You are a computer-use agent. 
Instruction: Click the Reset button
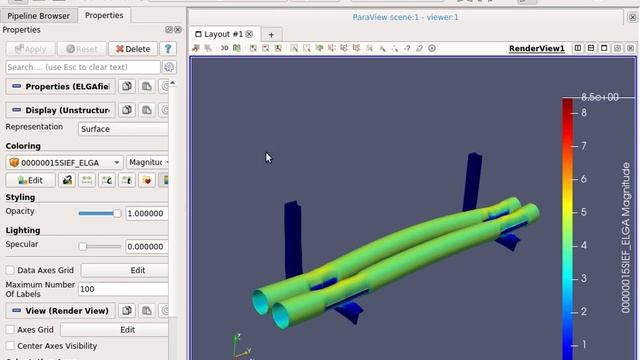pyautogui.click(x=82, y=49)
